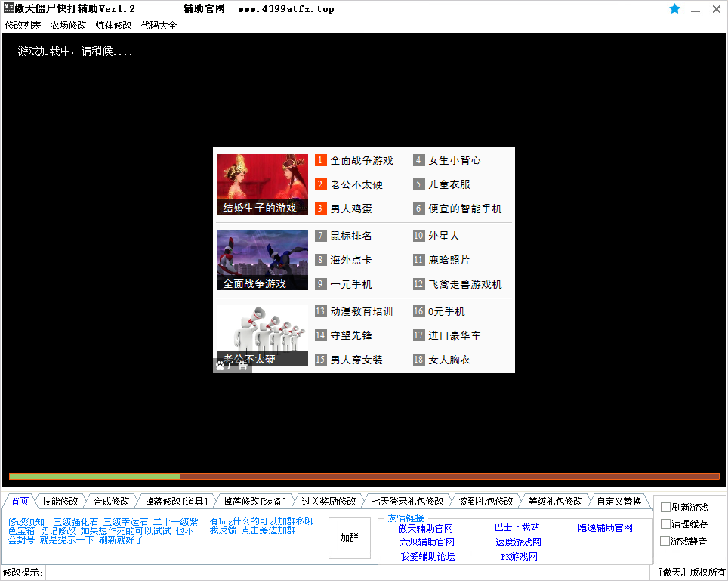Select the 七天登录礼包修改 tab
Viewport: 728px width, 581px height.
[x=407, y=501]
